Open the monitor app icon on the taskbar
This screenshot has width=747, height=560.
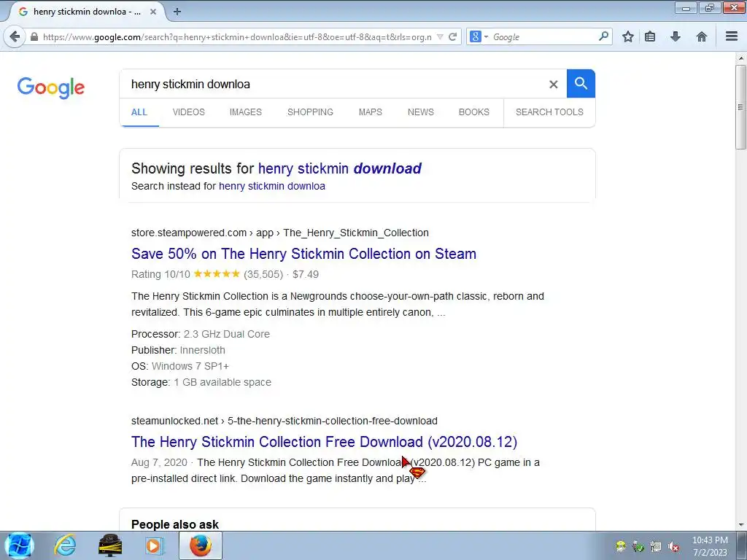pyautogui.click(x=110, y=545)
